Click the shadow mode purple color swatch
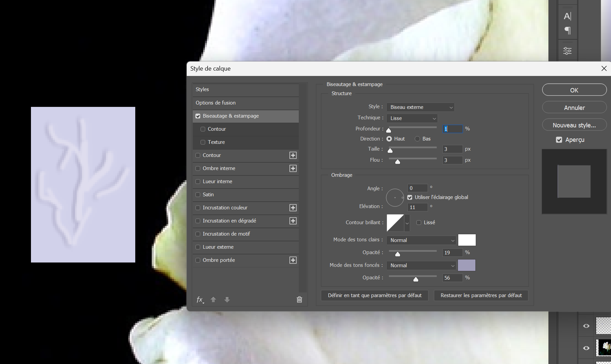Screen dimensions: 611x364 click(467, 266)
